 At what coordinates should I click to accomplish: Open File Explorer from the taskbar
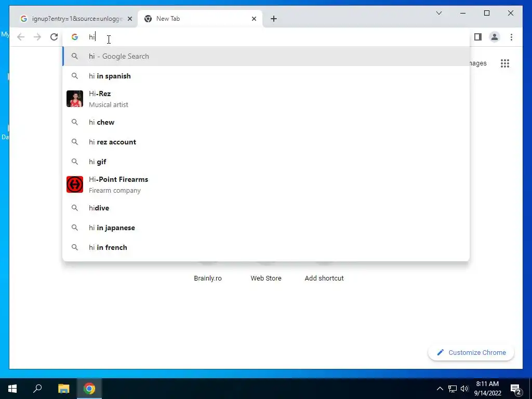click(63, 389)
